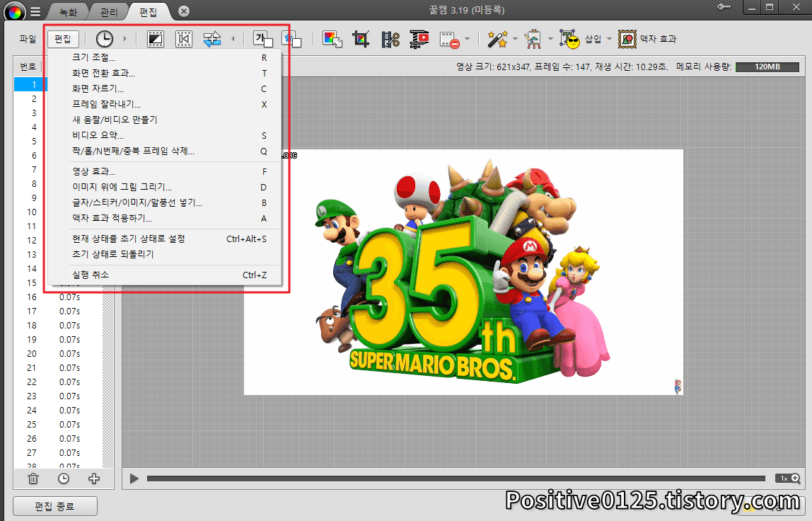The width and height of the screenshot is (812, 521).
Task: Select frame row 25 in list
Action: [x=58, y=425]
